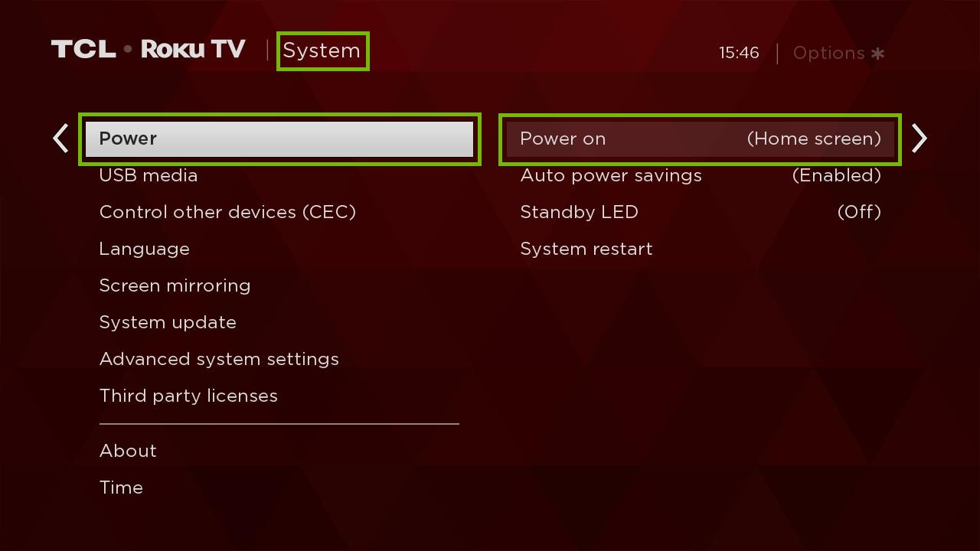
Task: Toggle Standby LED Off setting
Action: (700, 212)
